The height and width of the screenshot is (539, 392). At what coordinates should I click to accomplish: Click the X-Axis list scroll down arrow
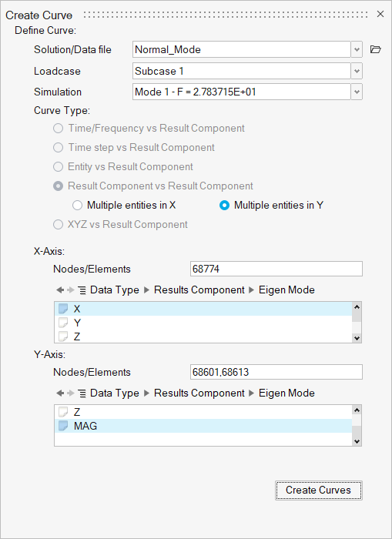[357, 338]
